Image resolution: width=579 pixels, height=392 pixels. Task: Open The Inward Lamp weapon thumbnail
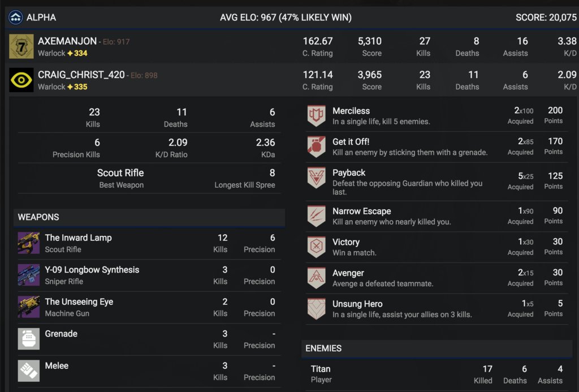tap(28, 243)
